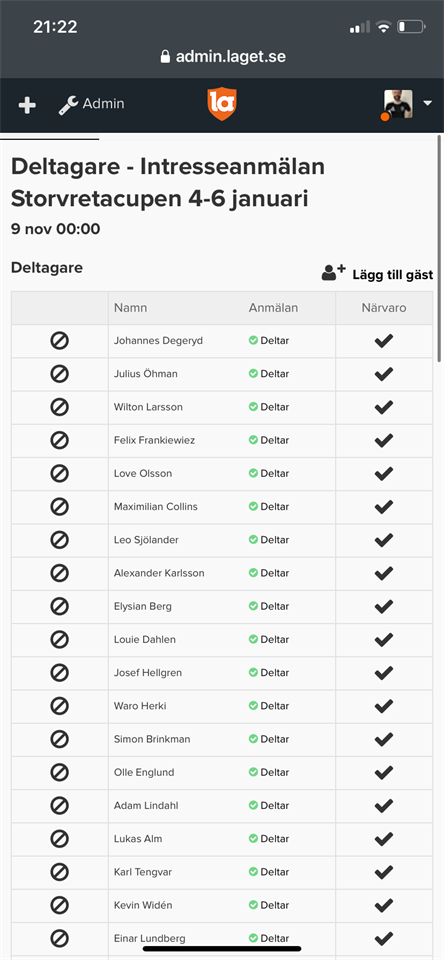Viewport: 444px width, 960px height.
Task: Tap the plus icon in the header
Action: pyautogui.click(x=27, y=105)
